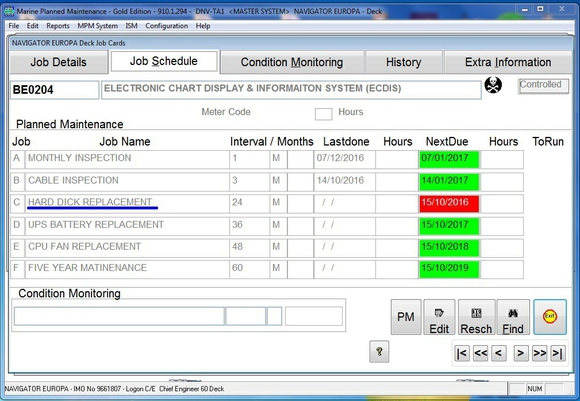Click the Find binoculars button

click(x=513, y=317)
